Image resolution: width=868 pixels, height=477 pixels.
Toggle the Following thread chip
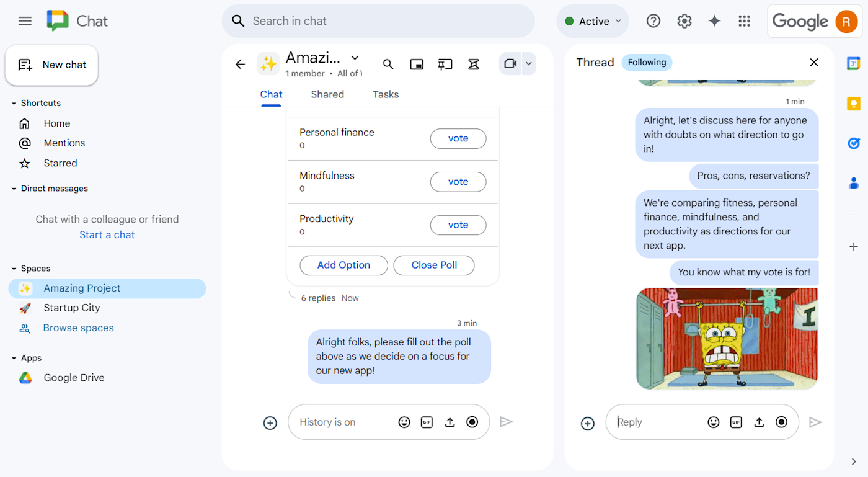(647, 62)
